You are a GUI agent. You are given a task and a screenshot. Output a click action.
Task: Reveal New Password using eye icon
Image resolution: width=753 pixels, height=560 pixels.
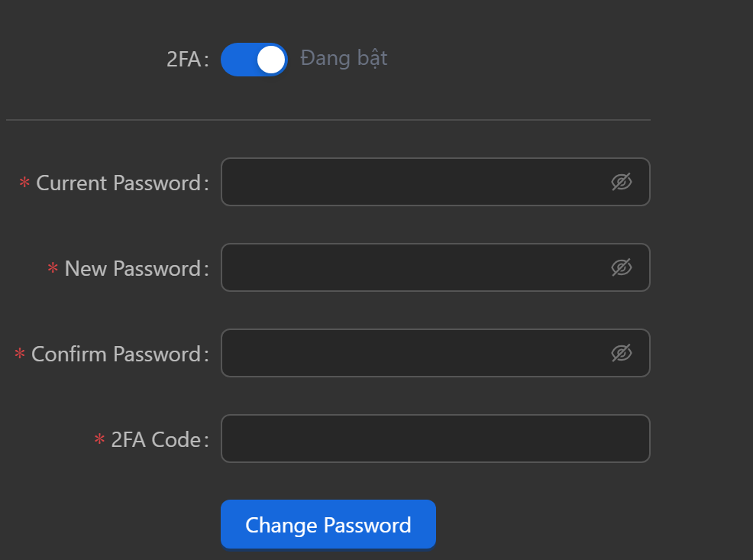[622, 267]
